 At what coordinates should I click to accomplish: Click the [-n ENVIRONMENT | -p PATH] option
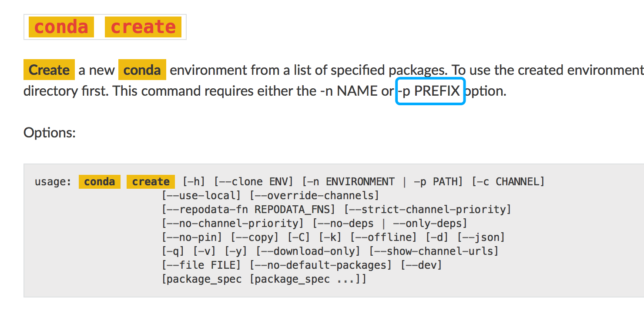point(383,181)
